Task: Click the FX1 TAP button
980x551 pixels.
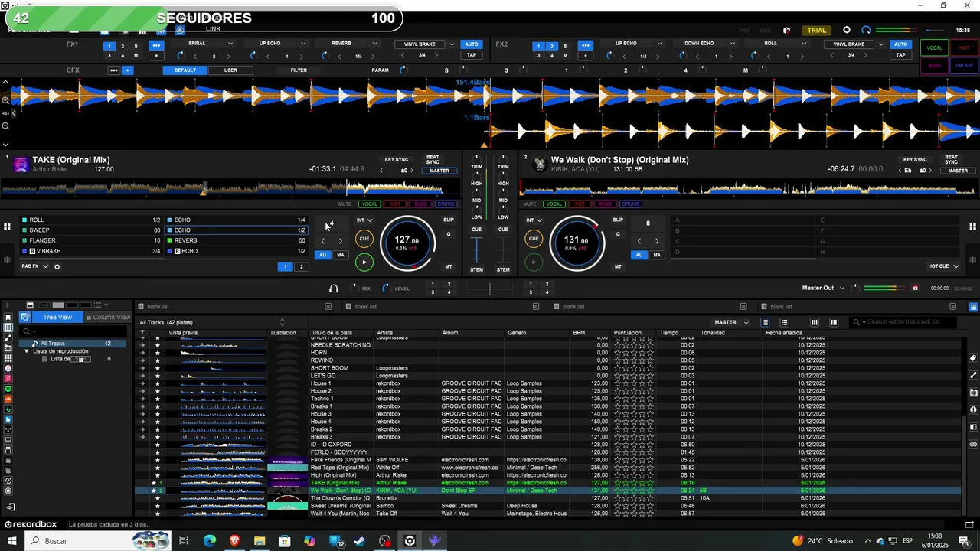Action: pyautogui.click(x=472, y=55)
